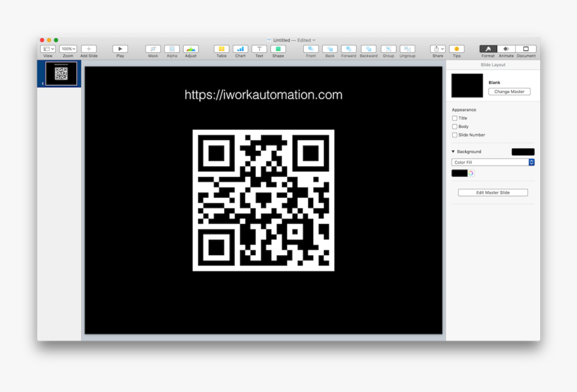Bring object to Front

311,49
